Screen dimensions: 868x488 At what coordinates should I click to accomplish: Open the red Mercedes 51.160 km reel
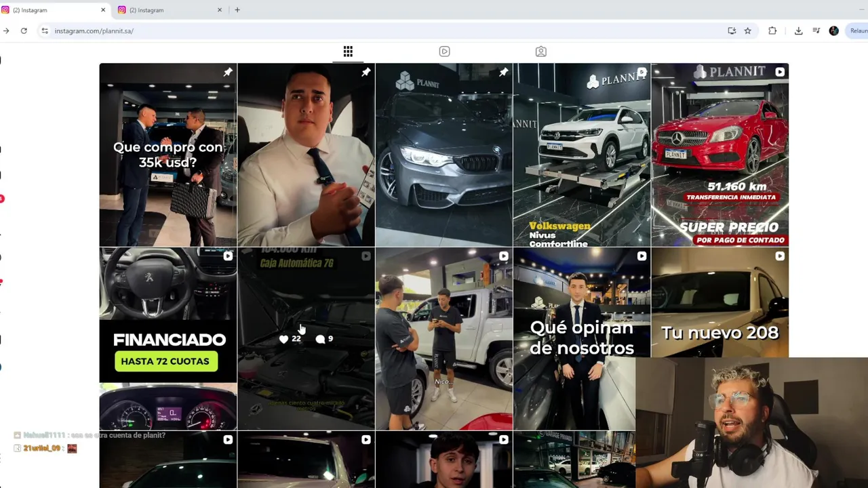(x=719, y=155)
